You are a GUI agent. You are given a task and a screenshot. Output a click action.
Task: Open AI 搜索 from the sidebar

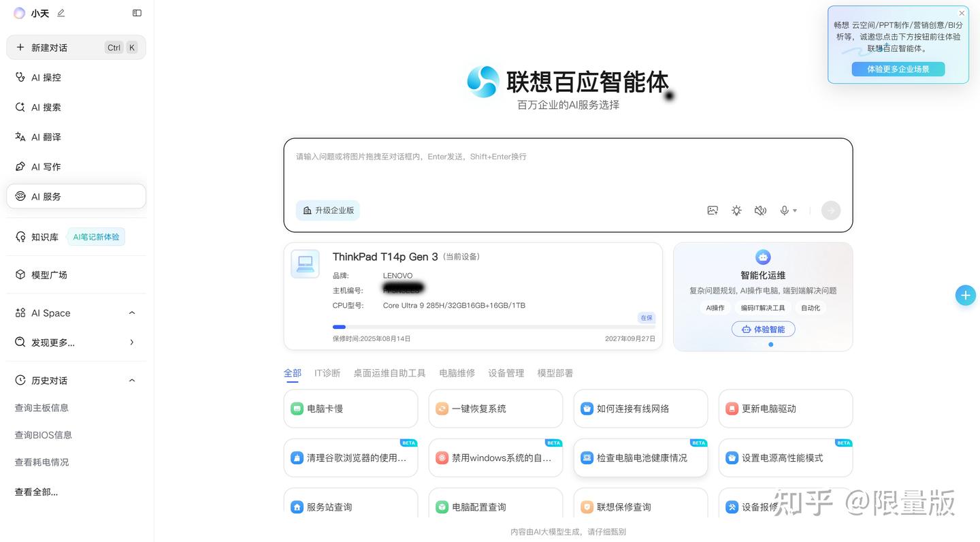[76, 108]
